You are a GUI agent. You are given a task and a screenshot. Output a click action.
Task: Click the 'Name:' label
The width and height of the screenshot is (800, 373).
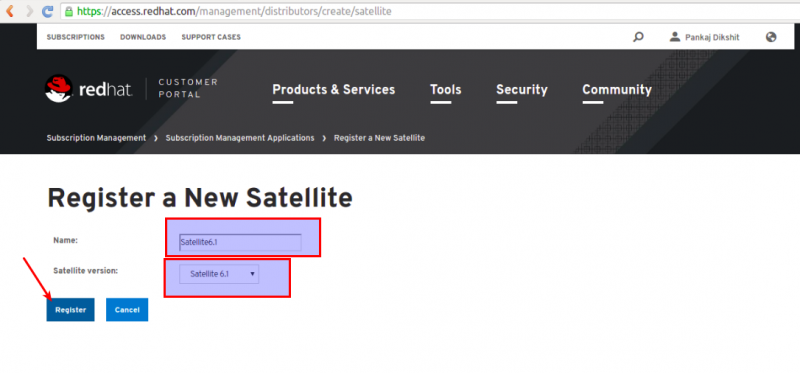point(65,240)
